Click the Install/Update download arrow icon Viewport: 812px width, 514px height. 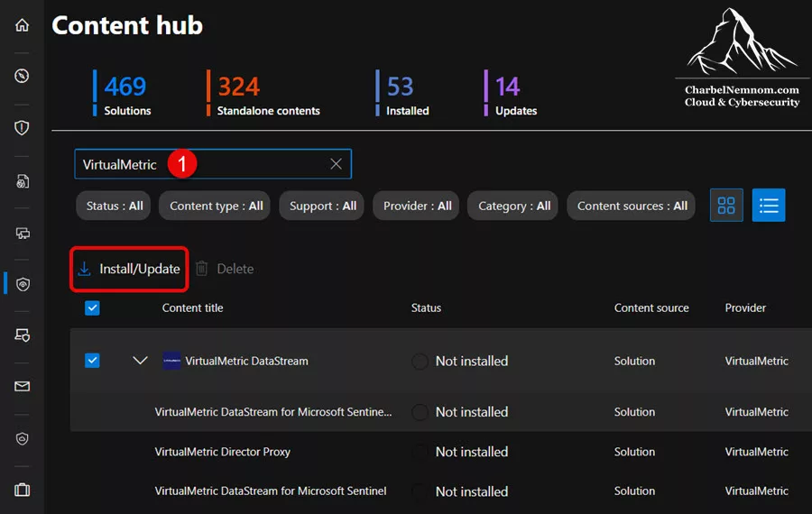(x=84, y=269)
